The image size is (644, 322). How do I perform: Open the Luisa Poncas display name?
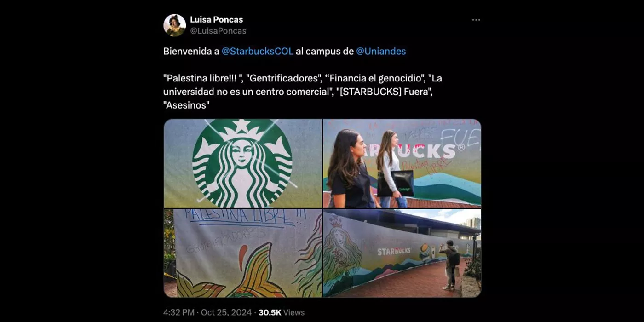coord(216,20)
